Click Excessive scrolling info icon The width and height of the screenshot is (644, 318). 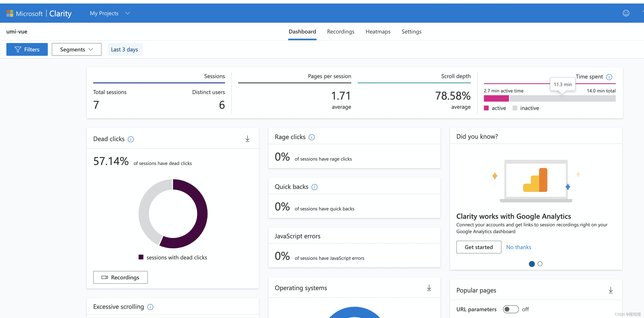(x=150, y=307)
